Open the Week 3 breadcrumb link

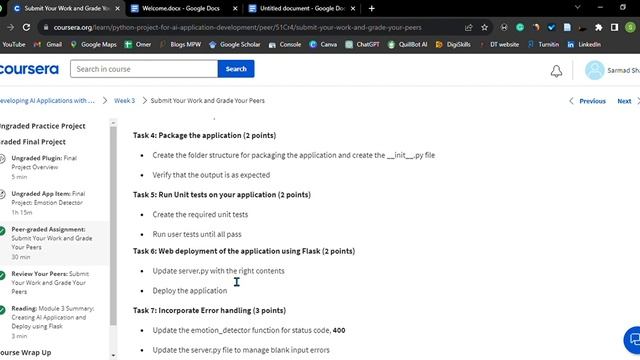(x=124, y=100)
